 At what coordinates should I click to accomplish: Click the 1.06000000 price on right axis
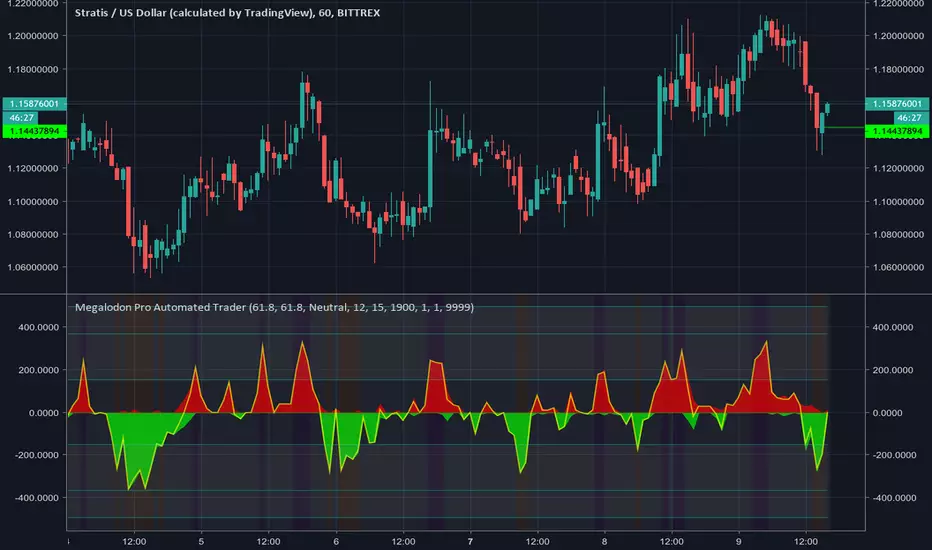click(x=898, y=267)
